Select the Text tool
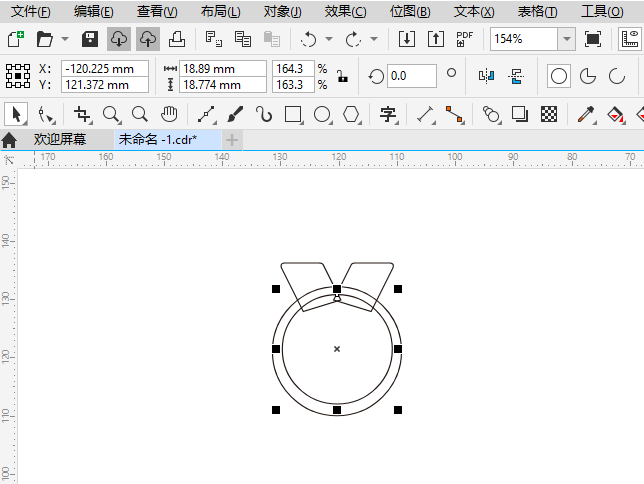 pyautogui.click(x=388, y=114)
